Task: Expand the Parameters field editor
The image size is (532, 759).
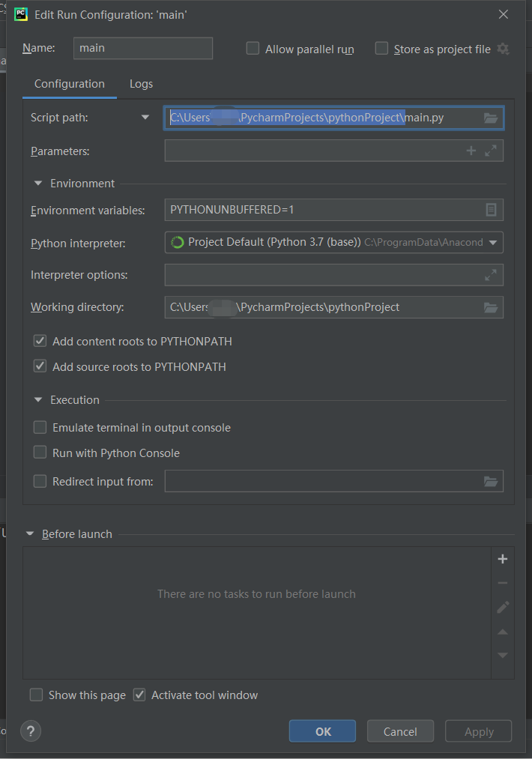Action: point(491,151)
